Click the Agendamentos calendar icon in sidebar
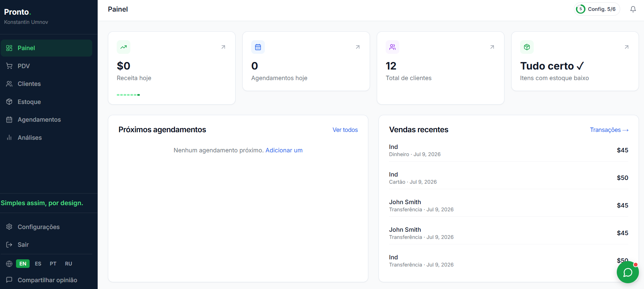The image size is (644, 289). point(9,120)
